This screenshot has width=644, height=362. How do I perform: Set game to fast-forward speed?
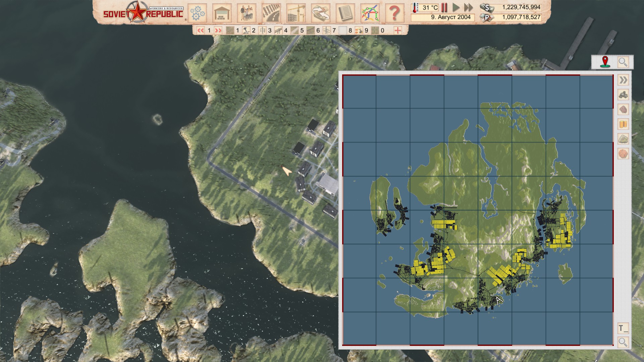[469, 7]
